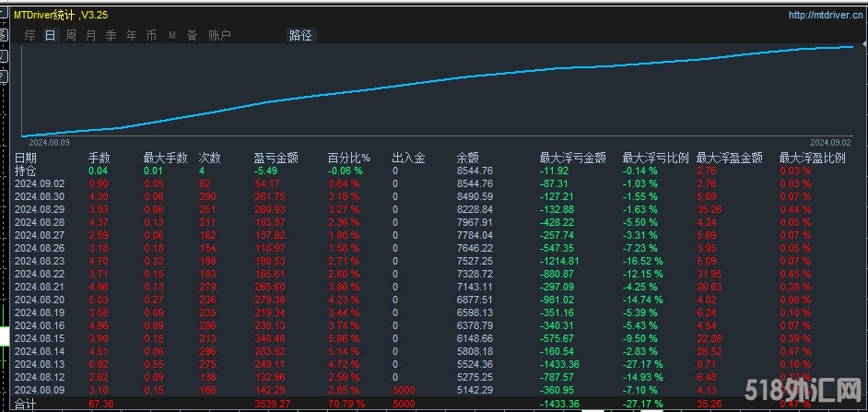868x412 pixels.
Task: Select the 合计 totals row label
Action: click(x=25, y=404)
